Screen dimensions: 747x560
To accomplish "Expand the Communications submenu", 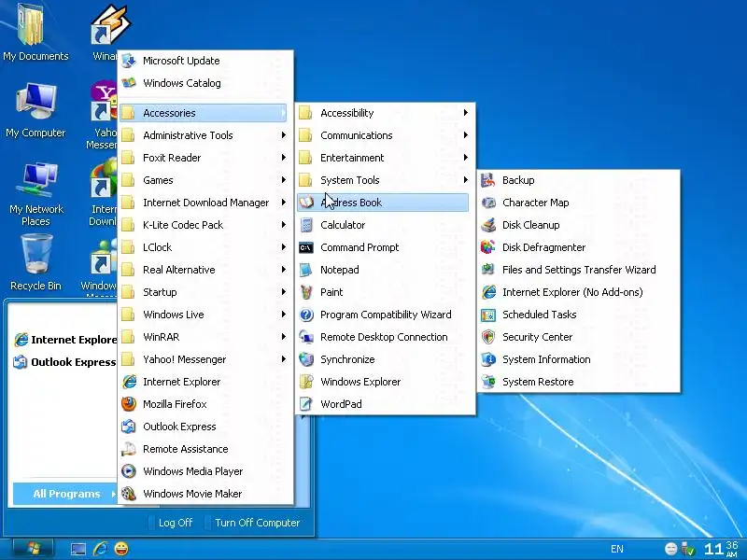I will tap(384, 135).
